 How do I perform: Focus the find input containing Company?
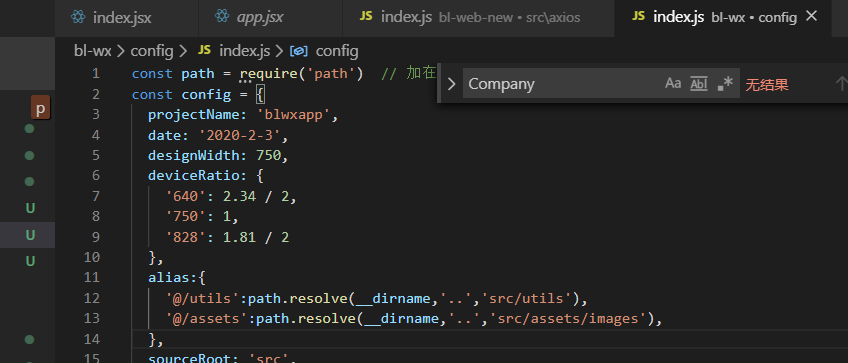click(562, 84)
